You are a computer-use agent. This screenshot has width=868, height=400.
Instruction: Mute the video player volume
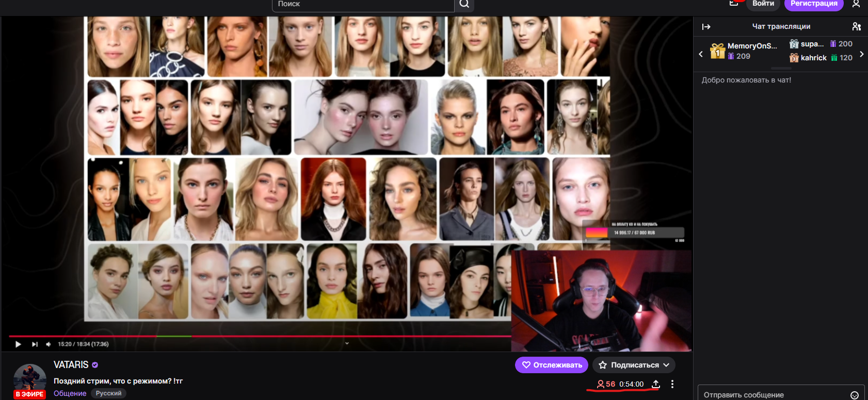pyautogui.click(x=49, y=344)
